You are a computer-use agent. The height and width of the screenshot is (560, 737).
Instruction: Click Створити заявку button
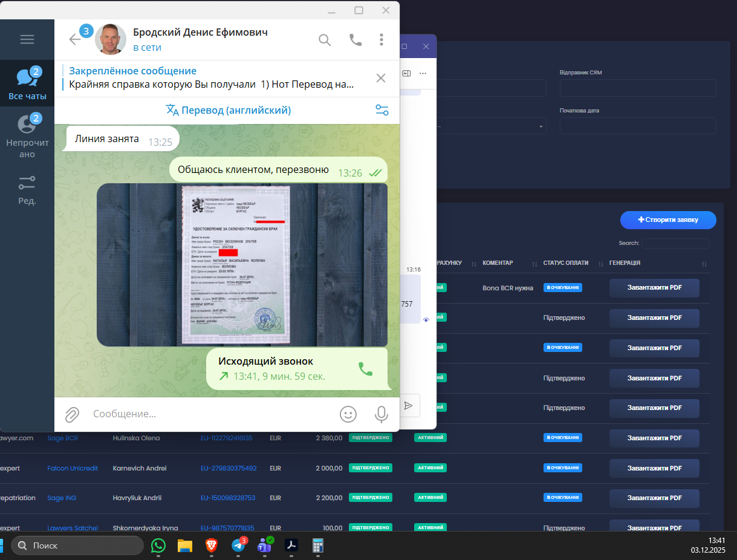pyautogui.click(x=668, y=220)
